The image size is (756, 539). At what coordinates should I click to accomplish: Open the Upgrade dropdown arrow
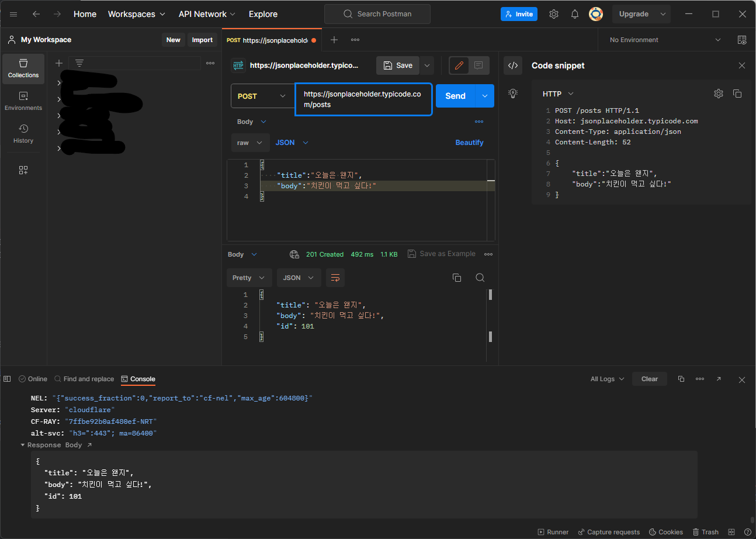coord(663,14)
